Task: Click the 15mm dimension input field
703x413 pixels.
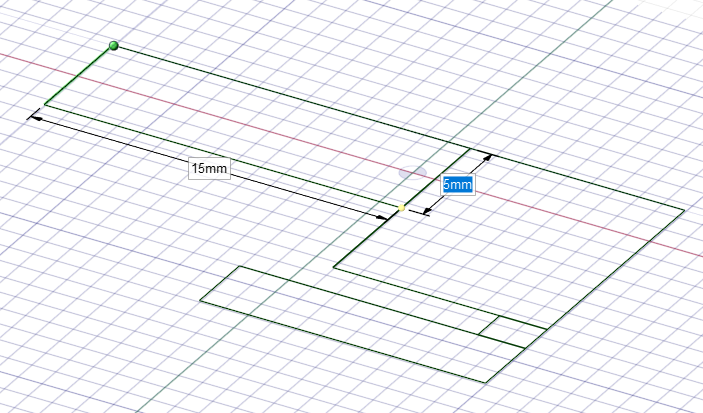Action: click(x=209, y=169)
